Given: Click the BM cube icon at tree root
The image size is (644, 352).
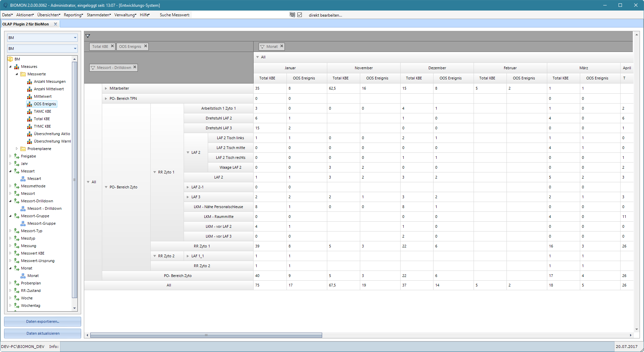Looking at the screenshot, I should click(11, 59).
